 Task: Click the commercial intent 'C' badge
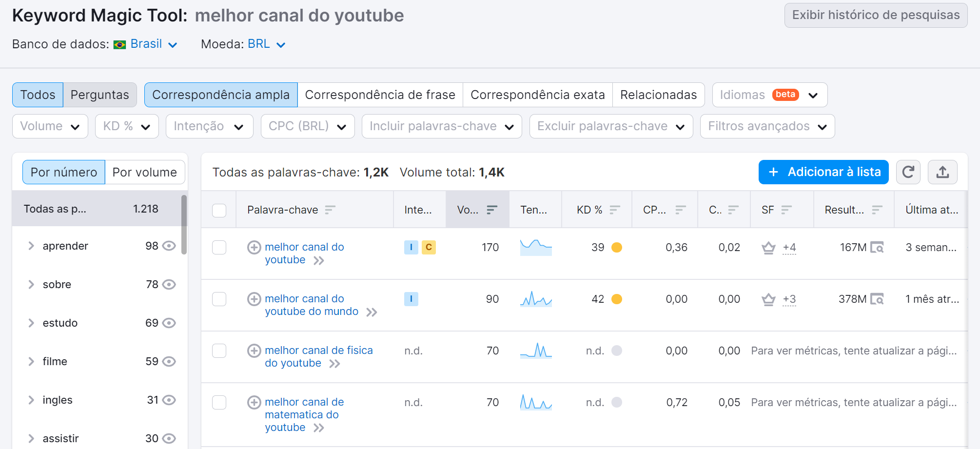tap(429, 247)
